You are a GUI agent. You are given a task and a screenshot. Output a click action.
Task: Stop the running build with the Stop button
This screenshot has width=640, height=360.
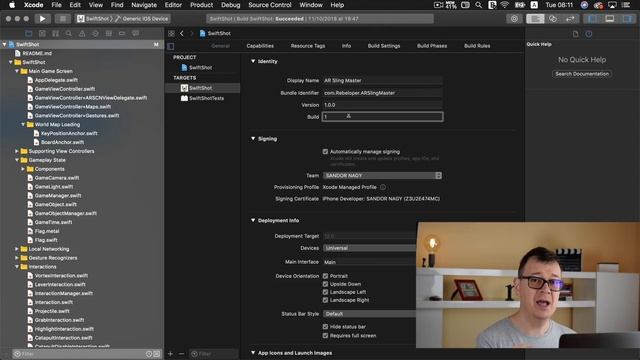click(x=63, y=19)
